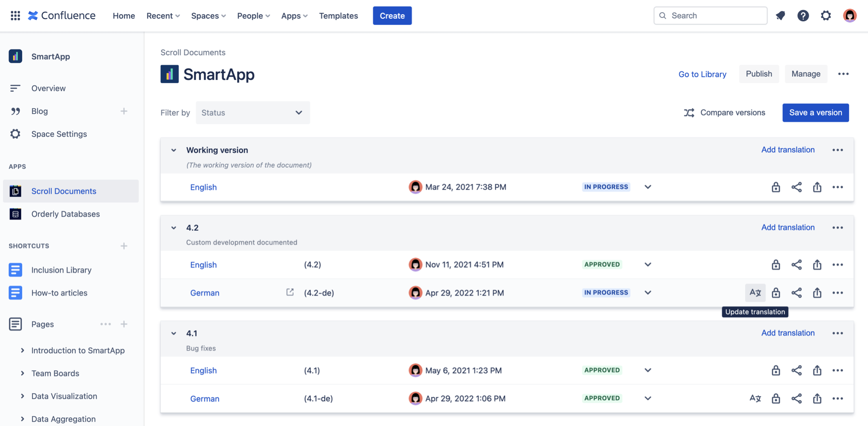Open external link icon next to German 4.2
This screenshot has height=426, width=868.
pos(290,292)
